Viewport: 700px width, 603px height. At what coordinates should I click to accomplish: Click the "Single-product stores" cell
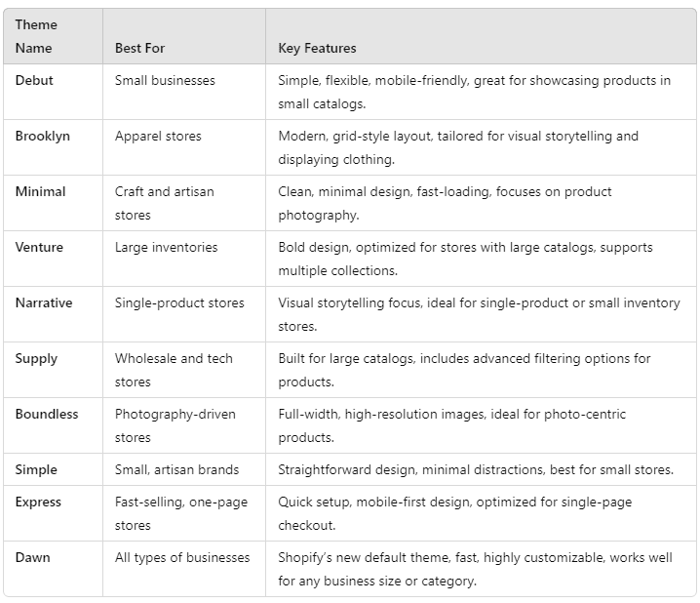(178, 302)
